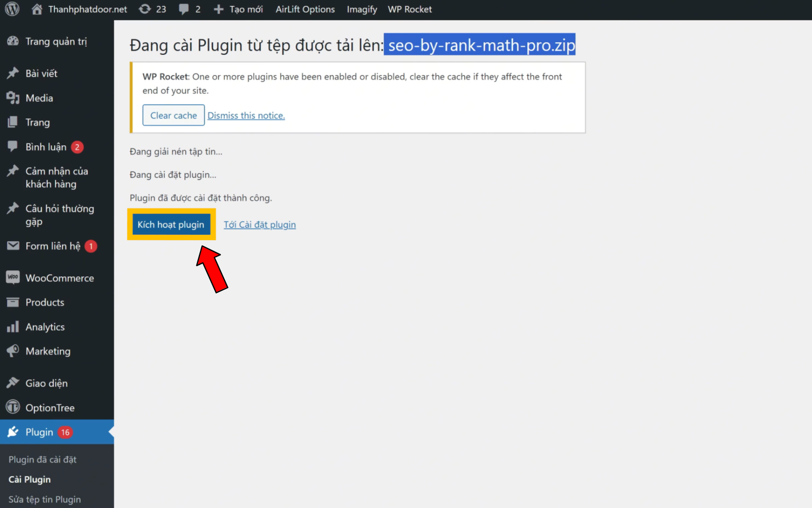Click the Analytics bar chart icon
The width and height of the screenshot is (812, 508).
click(13, 327)
